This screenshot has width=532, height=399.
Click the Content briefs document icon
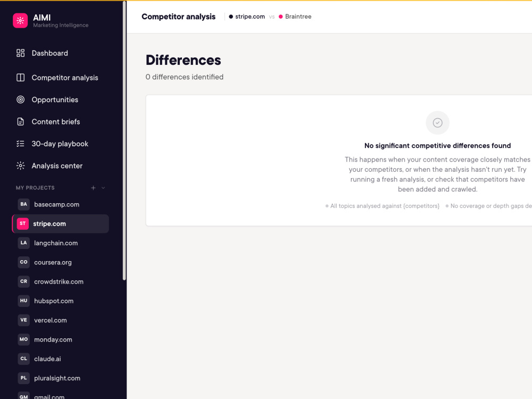point(20,122)
